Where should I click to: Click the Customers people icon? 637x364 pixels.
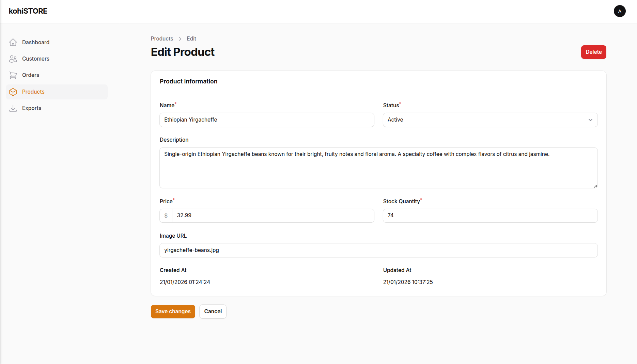13,59
